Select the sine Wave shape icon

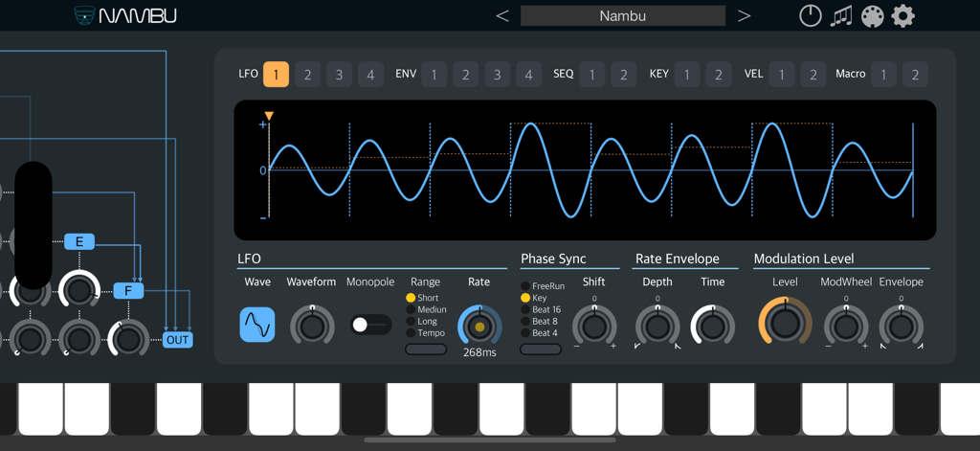pyautogui.click(x=257, y=324)
